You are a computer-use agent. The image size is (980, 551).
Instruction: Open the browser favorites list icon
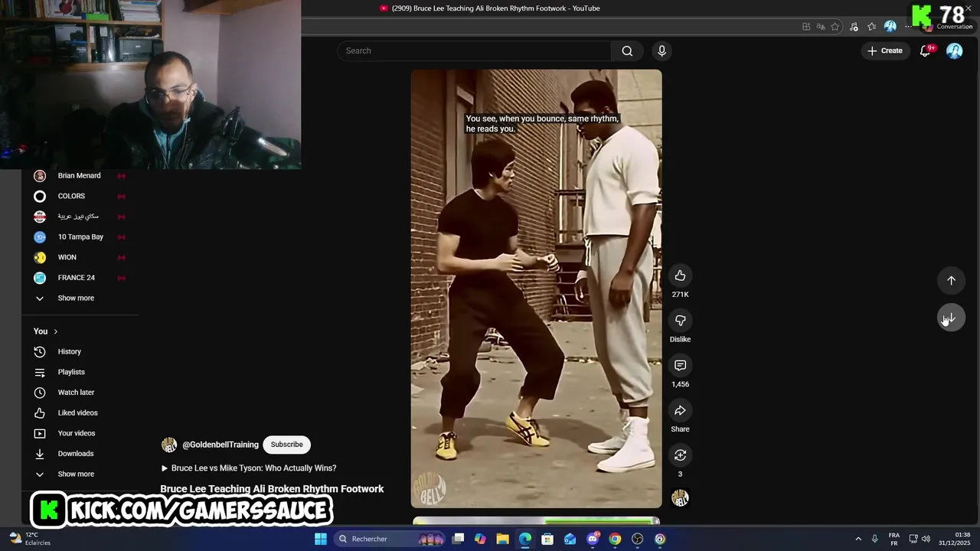(871, 27)
